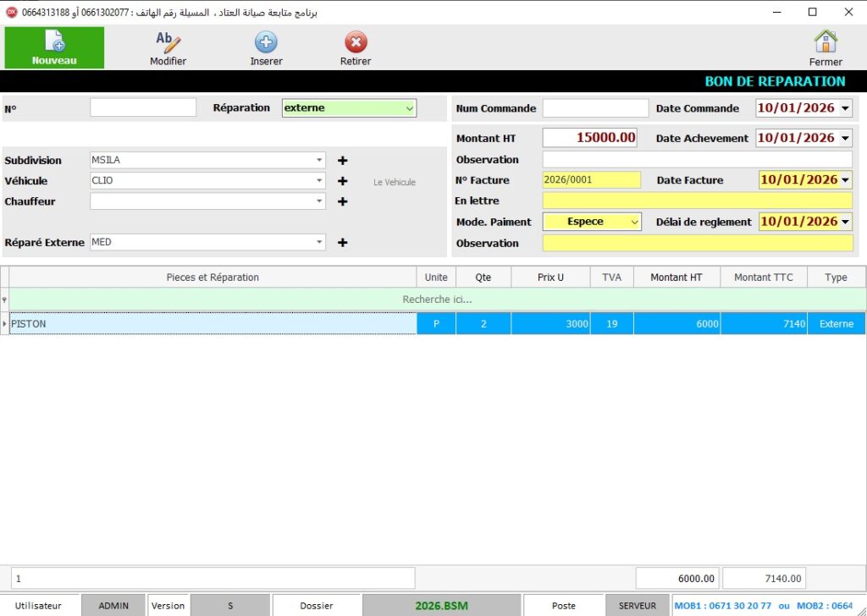This screenshot has width=867, height=616.
Task: Expand the Subdivision MSILA dropdown
Action: tap(319, 160)
